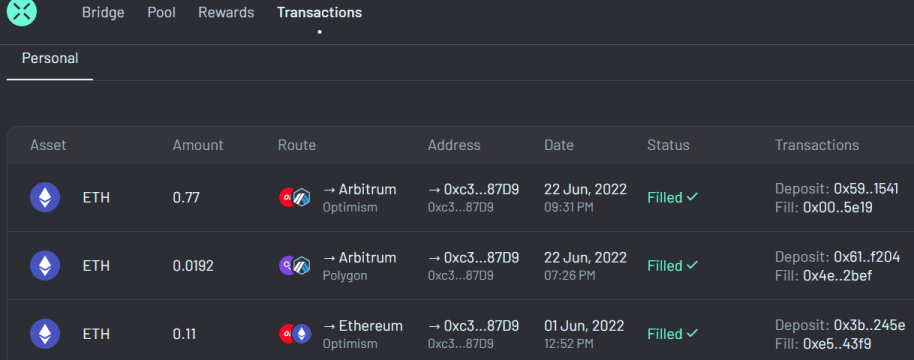Click Optimism-Ethereum route icon in third row
The height and width of the screenshot is (360, 914).
[295, 334]
